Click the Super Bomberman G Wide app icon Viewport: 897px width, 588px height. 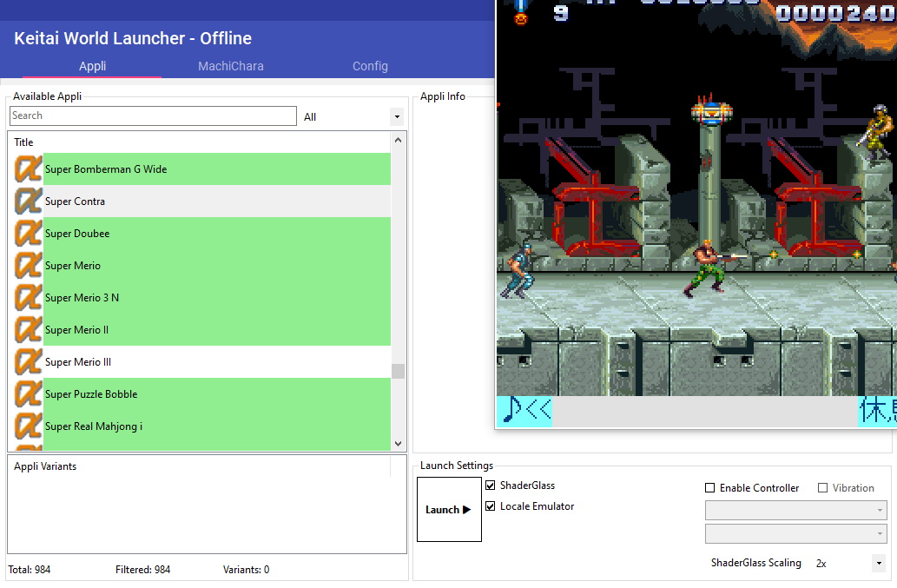pyautogui.click(x=28, y=169)
